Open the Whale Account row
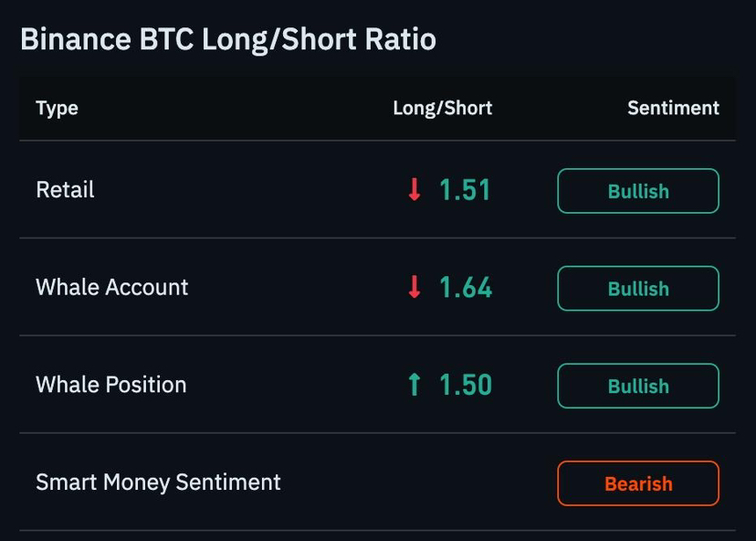The image size is (756, 541). click(x=377, y=287)
